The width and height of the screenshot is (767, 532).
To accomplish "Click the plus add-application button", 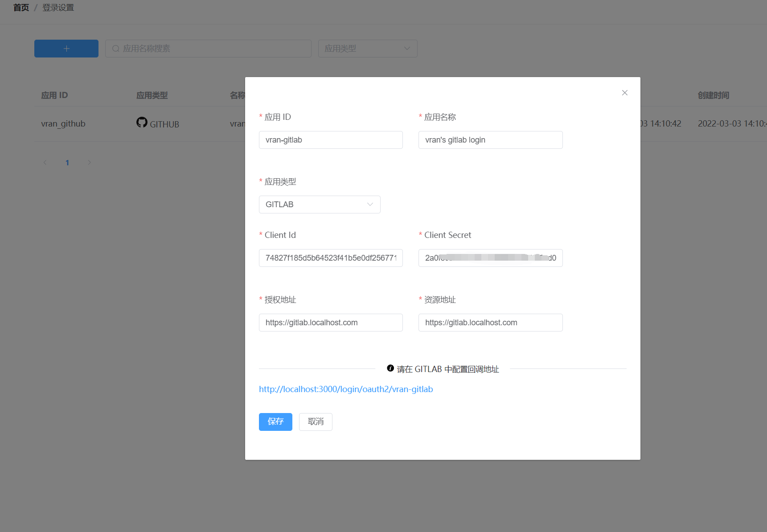I will point(66,49).
